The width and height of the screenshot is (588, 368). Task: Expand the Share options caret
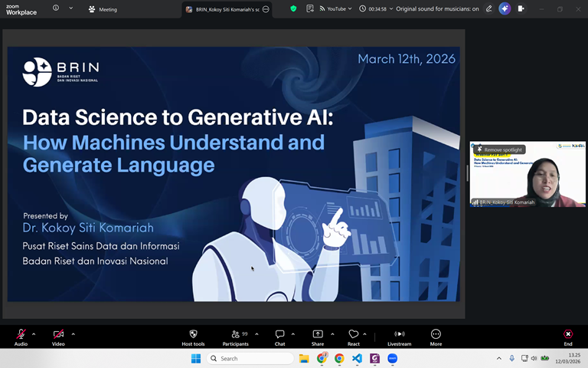(x=332, y=333)
